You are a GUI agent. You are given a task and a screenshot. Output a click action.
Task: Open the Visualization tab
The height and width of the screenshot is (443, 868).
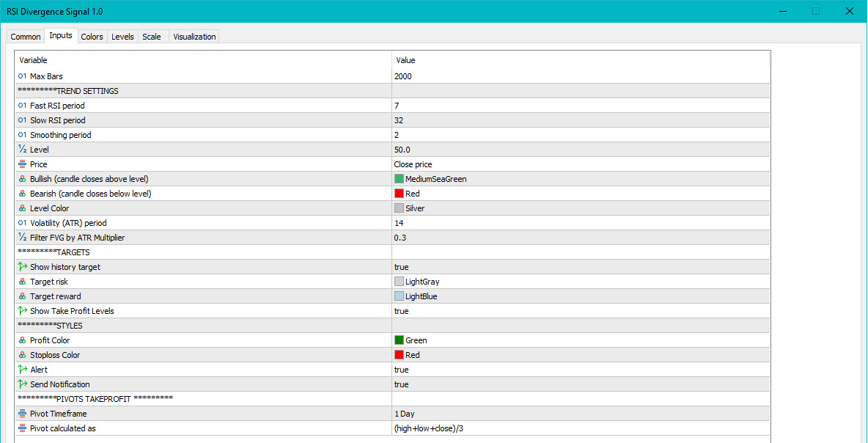coord(194,37)
